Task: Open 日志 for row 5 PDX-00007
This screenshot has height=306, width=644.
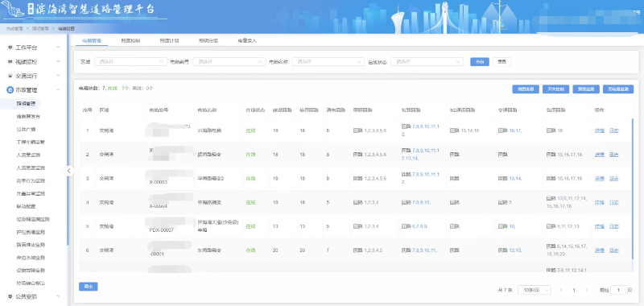Action: (613, 226)
